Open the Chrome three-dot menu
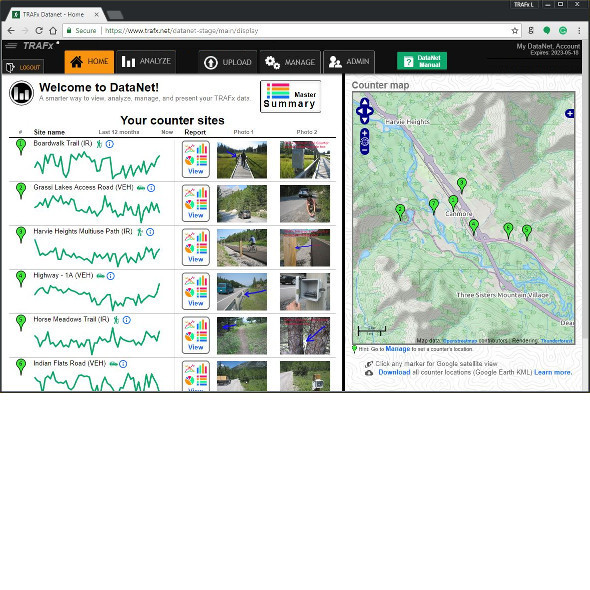 579,30
